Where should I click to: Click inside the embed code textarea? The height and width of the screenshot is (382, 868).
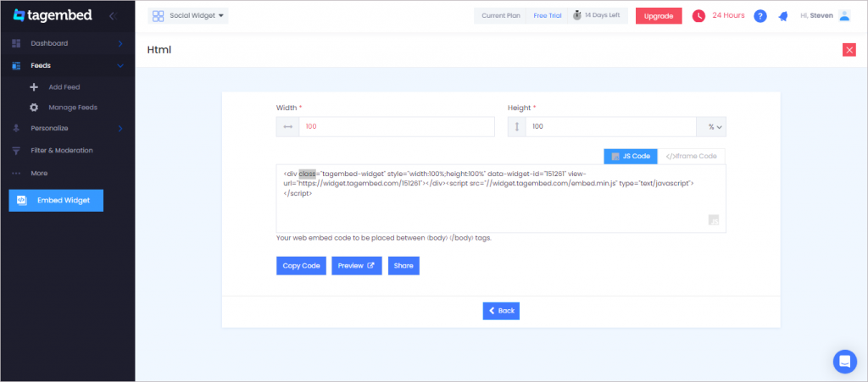click(501, 198)
